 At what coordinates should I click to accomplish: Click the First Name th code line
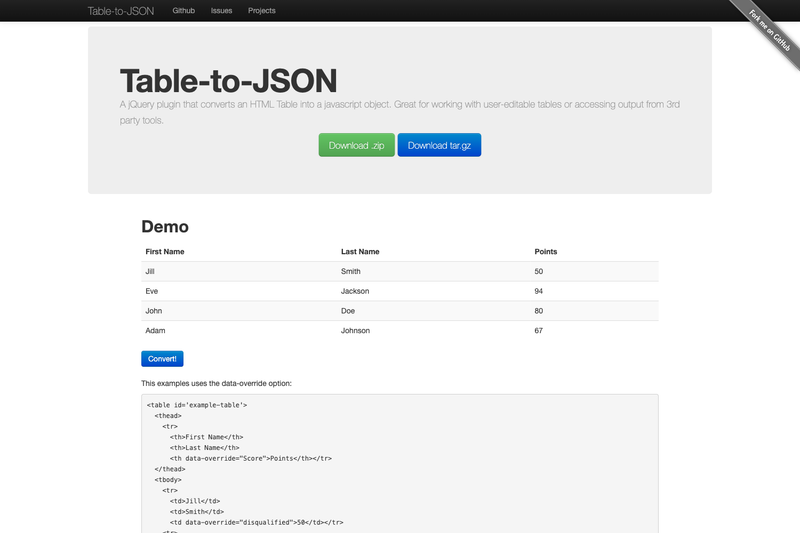click(207, 437)
